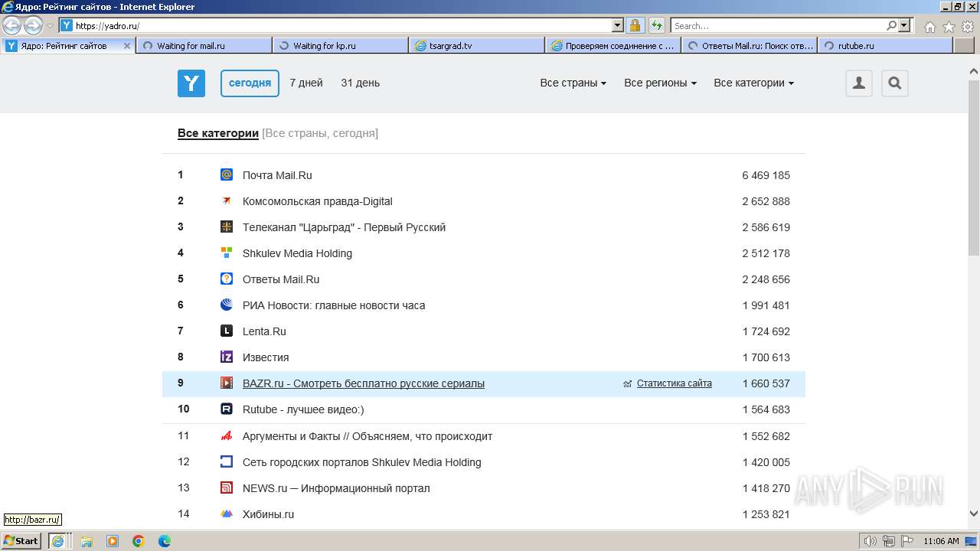This screenshot has height=551, width=980.
Task: Click the Yadro Y logo icon
Action: click(x=191, y=83)
